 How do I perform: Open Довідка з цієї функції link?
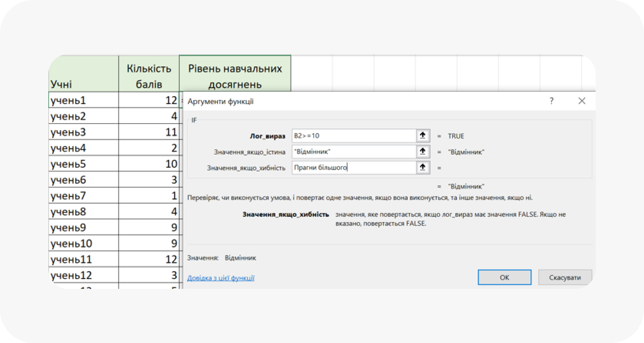click(x=221, y=278)
